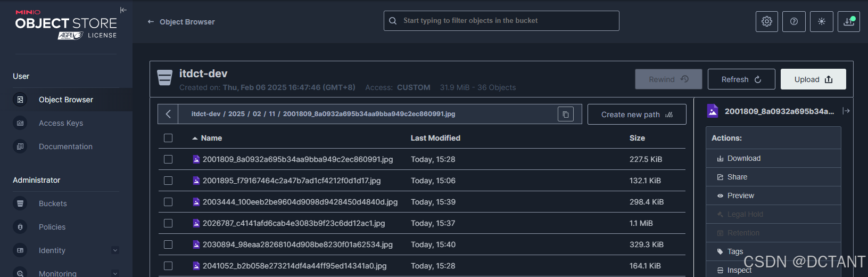Click the Refresh button

click(741, 79)
